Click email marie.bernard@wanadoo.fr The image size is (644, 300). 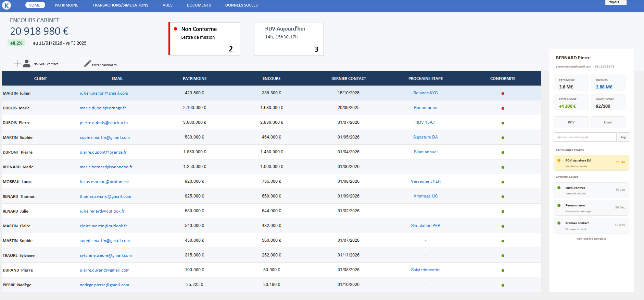(x=106, y=167)
